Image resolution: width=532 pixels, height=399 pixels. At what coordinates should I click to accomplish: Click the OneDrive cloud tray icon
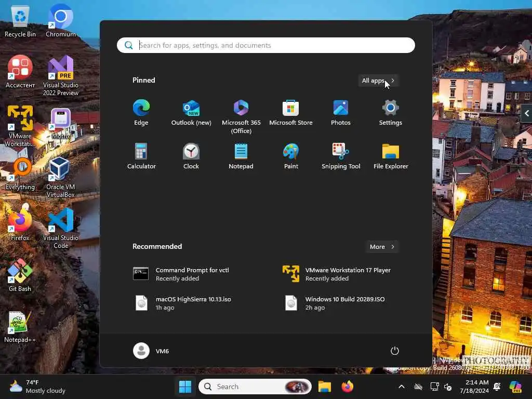pyautogui.click(x=418, y=387)
